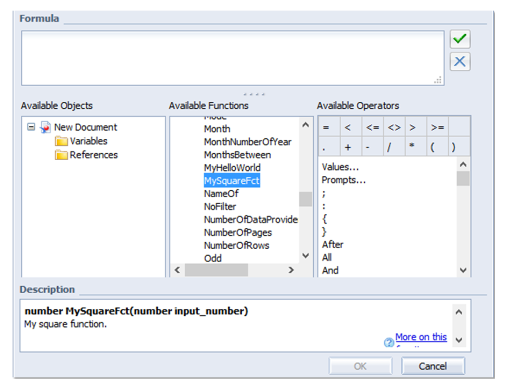Screen dimensions: 510x384
Task: Collapse the New Document tree node
Action: (x=31, y=127)
